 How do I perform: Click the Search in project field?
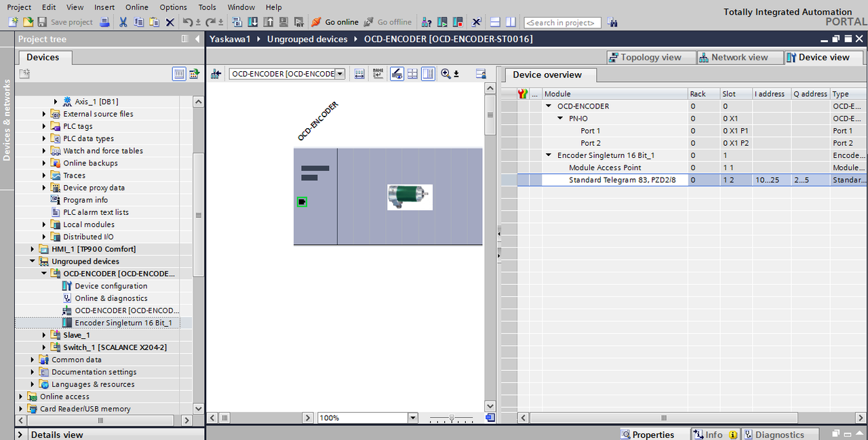(562, 22)
